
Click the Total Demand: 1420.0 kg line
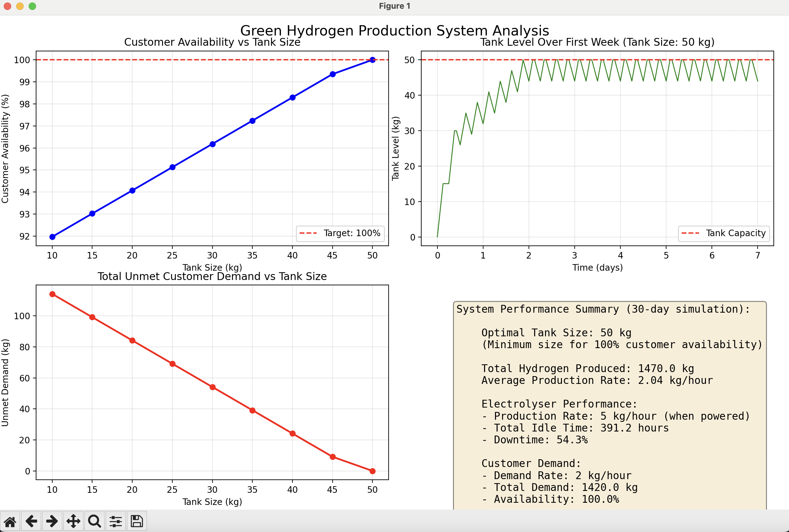click(x=559, y=487)
